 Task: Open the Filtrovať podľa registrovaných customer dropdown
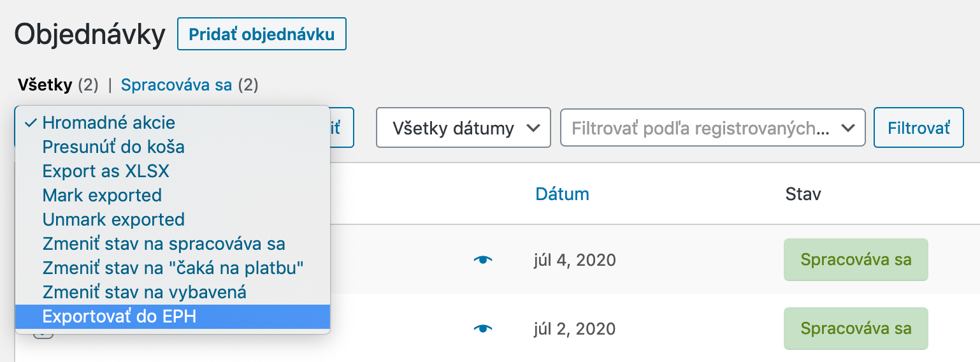coord(712,128)
